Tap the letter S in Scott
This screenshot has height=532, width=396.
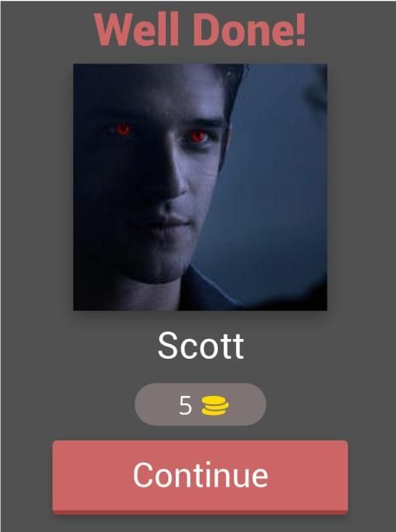167,346
